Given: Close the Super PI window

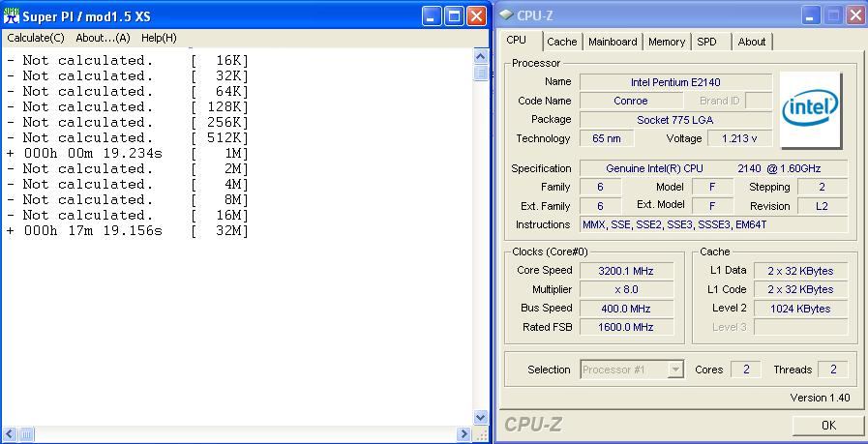Looking at the screenshot, I should click(476, 16).
